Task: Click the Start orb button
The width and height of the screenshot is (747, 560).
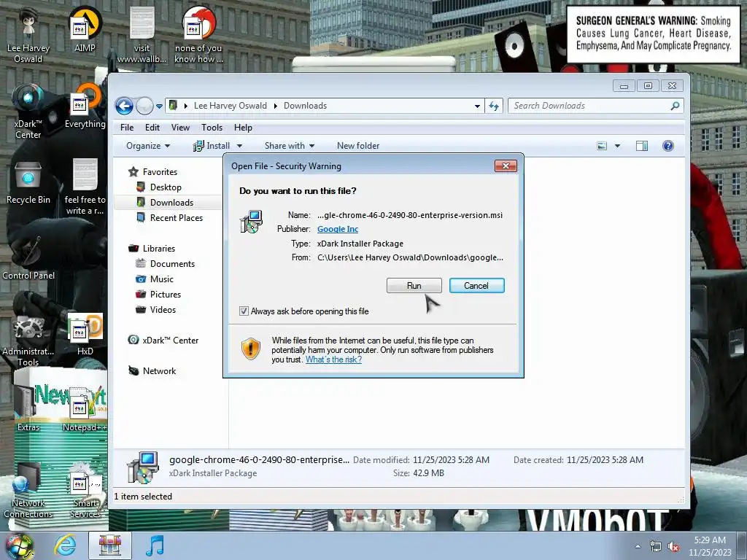Action: 20,545
